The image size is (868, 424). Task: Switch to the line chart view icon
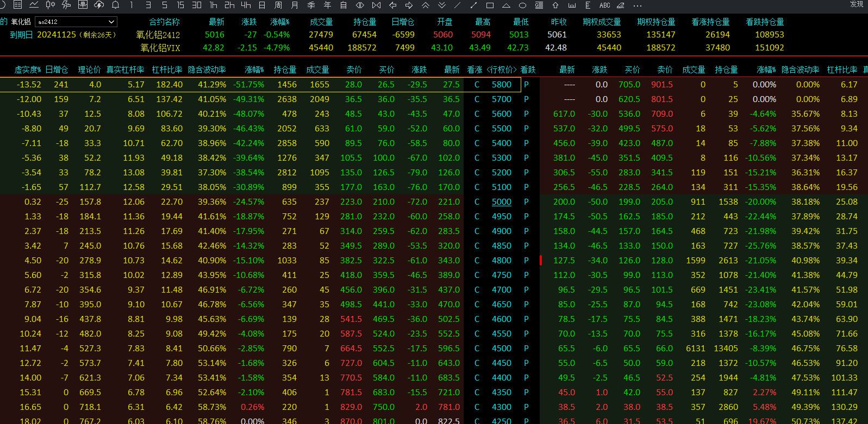pos(34,5)
